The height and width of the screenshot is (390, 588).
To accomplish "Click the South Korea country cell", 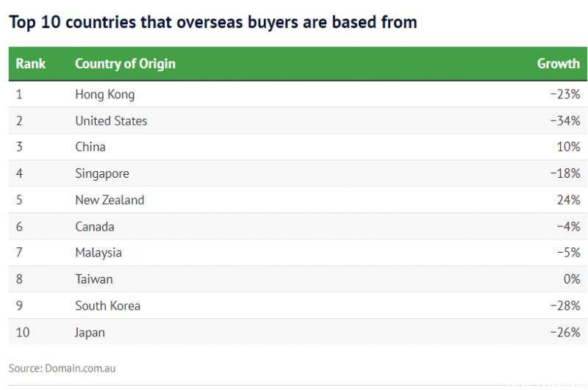I will [108, 306].
